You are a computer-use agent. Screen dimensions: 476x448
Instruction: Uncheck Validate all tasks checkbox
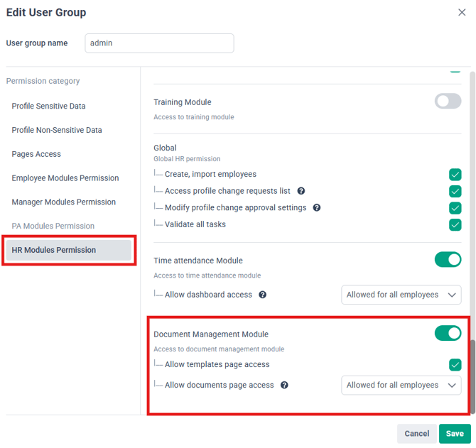[455, 225]
